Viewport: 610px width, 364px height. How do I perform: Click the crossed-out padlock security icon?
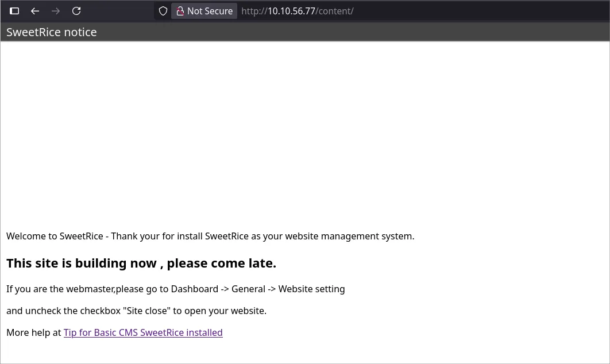(180, 11)
